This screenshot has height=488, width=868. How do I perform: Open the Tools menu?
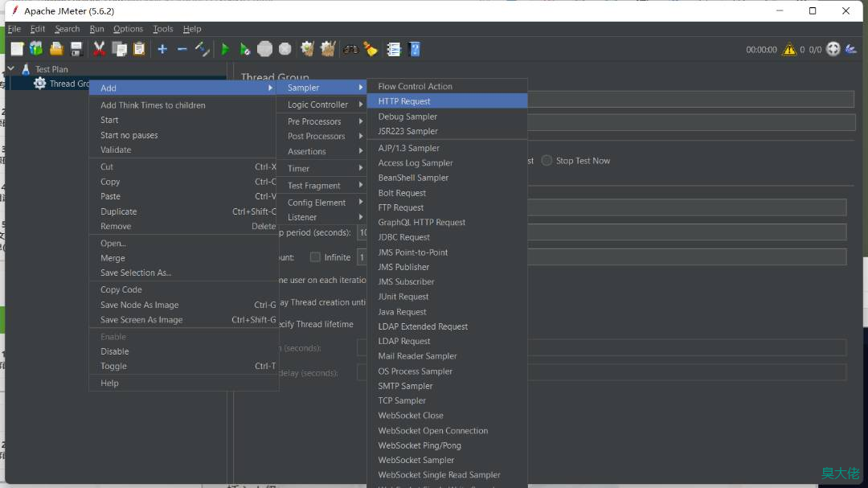click(162, 29)
